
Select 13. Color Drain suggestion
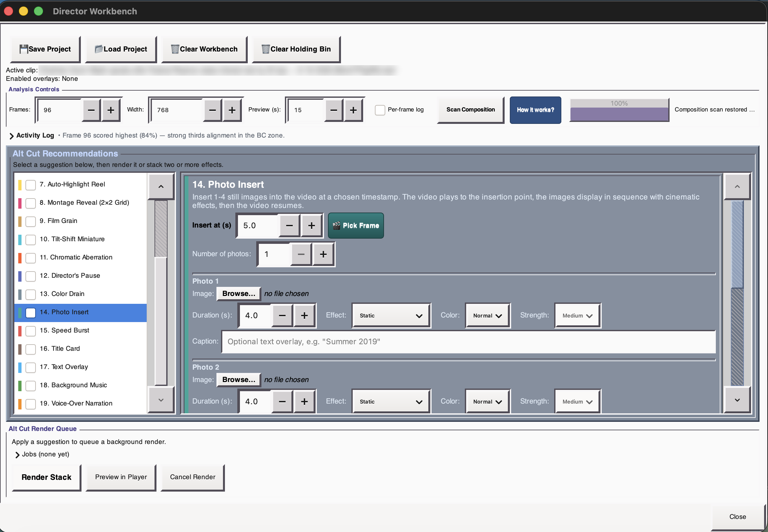[80, 294]
